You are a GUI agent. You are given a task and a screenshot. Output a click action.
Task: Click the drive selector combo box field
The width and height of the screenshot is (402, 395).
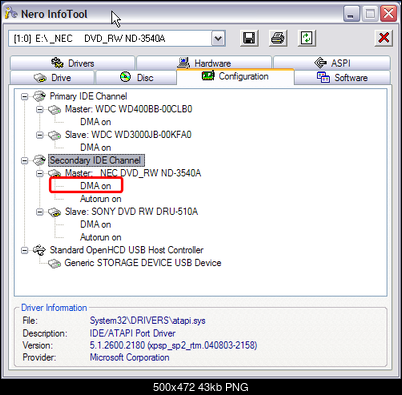click(117, 39)
